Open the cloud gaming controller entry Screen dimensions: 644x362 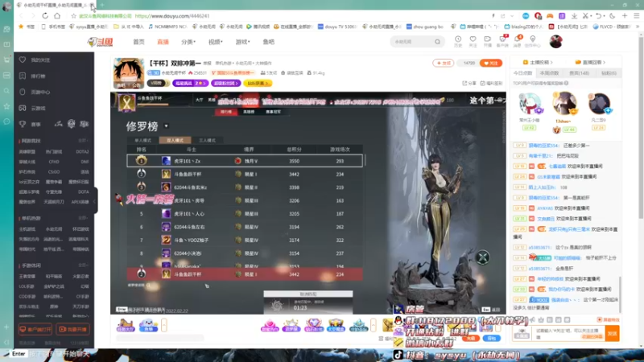tap(33, 108)
